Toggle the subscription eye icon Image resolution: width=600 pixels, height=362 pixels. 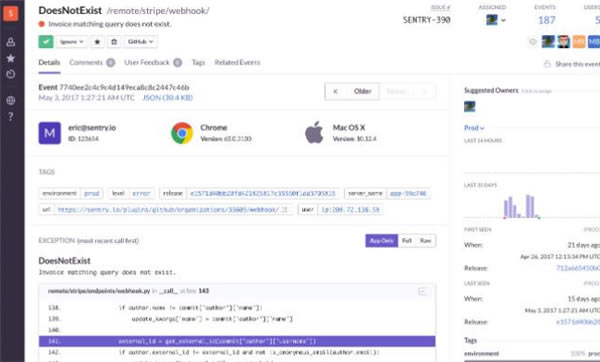coord(532,42)
